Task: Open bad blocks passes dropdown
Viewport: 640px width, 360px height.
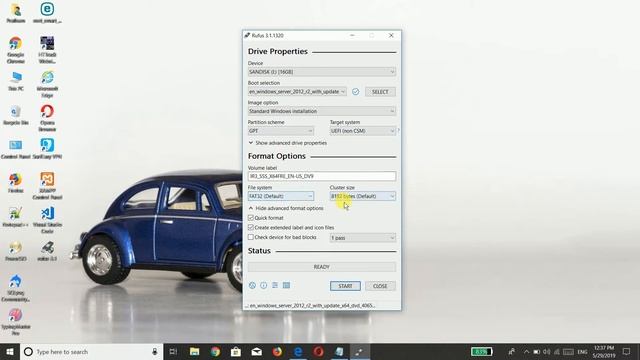Action: tap(363, 238)
